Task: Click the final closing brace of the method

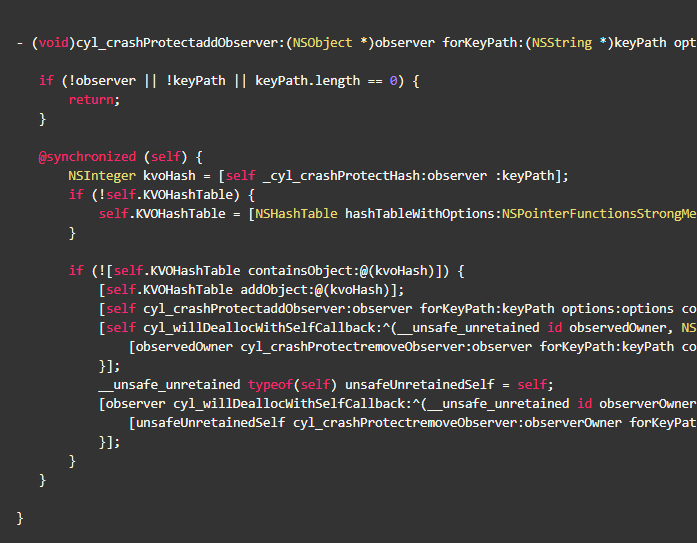Action: pyautogui.click(x=20, y=519)
